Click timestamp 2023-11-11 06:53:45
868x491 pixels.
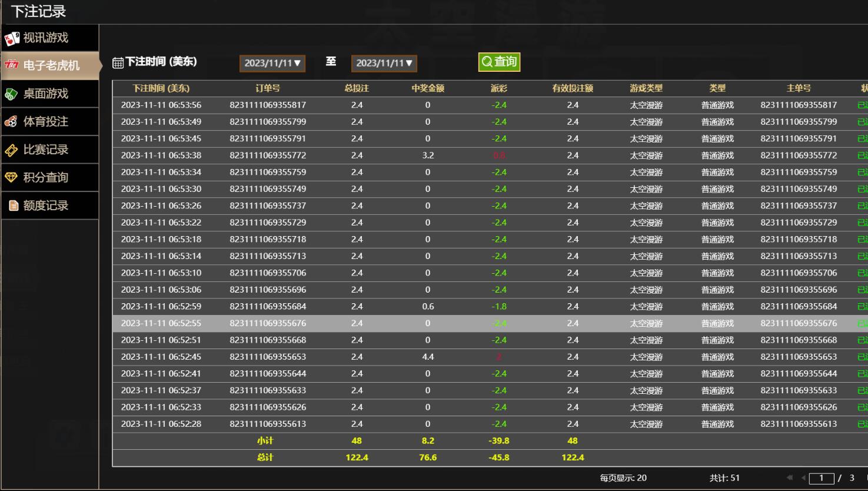pyautogui.click(x=161, y=139)
